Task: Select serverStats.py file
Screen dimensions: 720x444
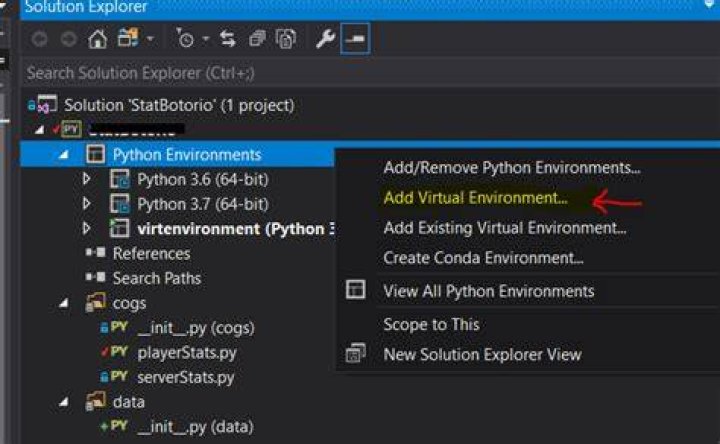Action: click(x=186, y=378)
